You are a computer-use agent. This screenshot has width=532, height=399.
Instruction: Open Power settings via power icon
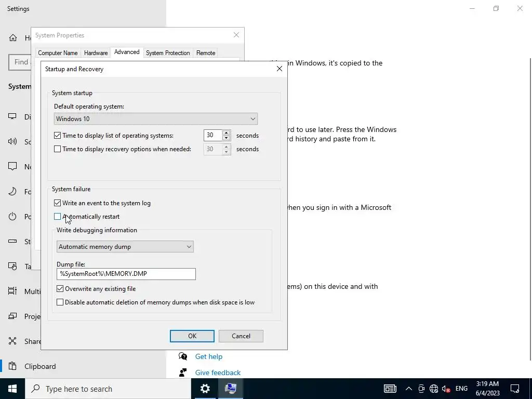point(12,217)
